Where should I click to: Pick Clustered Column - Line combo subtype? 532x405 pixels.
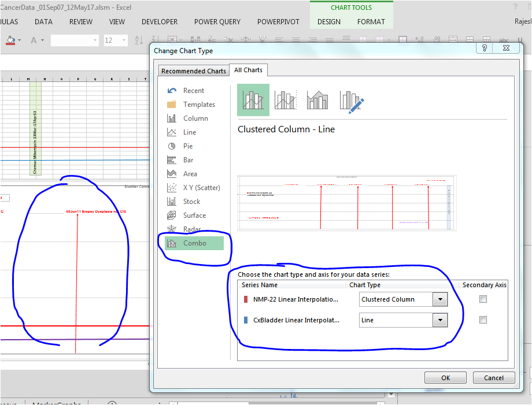coord(253,100)
